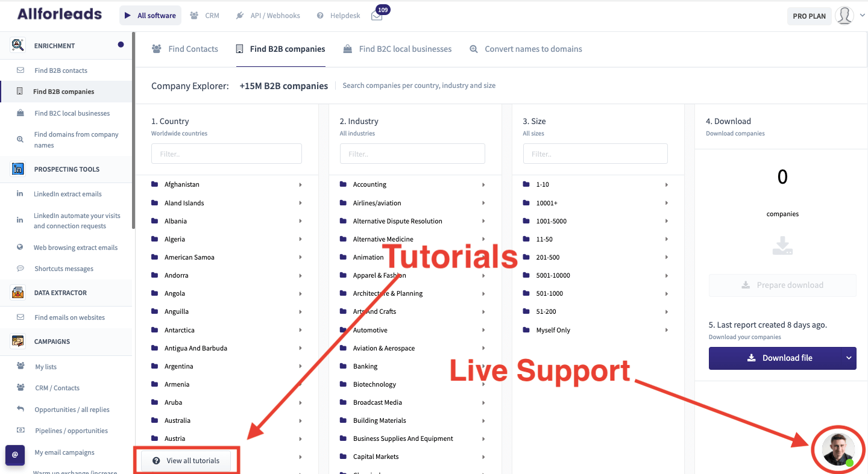This screenshot has width=868, height=474.
Task: Click people icon beside My lists
Action: point(20,366)
